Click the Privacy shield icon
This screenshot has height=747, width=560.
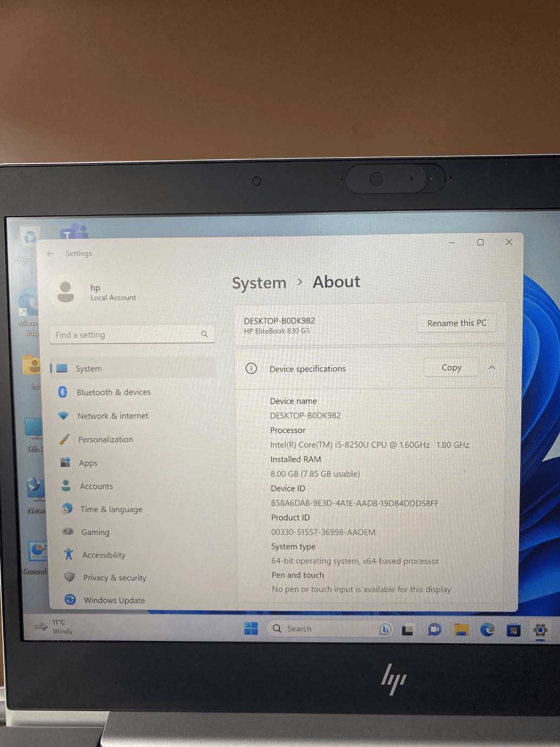click(69, 577)
